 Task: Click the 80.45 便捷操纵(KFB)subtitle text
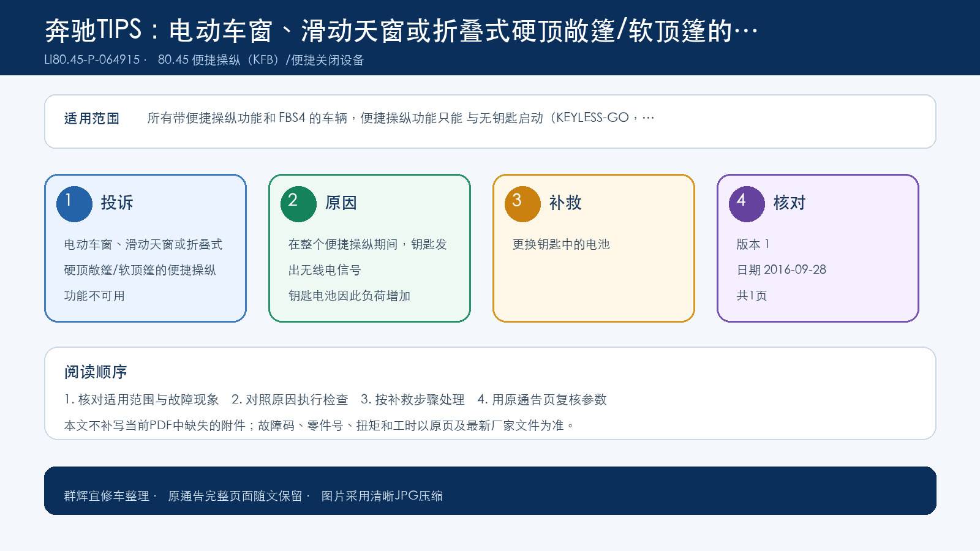[261, 60]
